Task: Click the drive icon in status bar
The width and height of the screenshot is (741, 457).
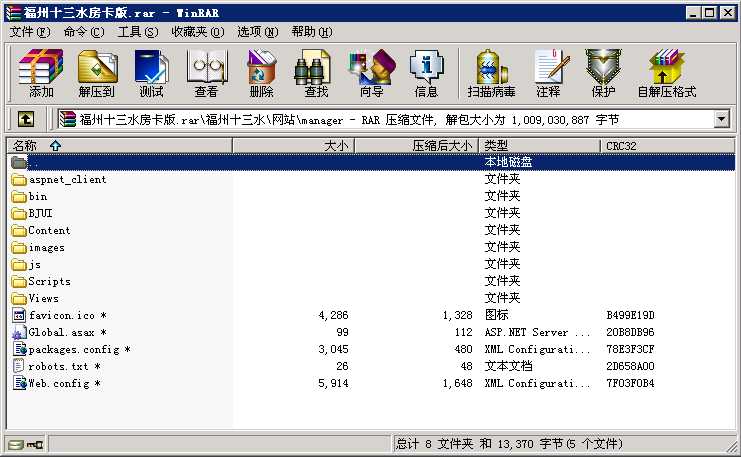Action: click(16, 445)
